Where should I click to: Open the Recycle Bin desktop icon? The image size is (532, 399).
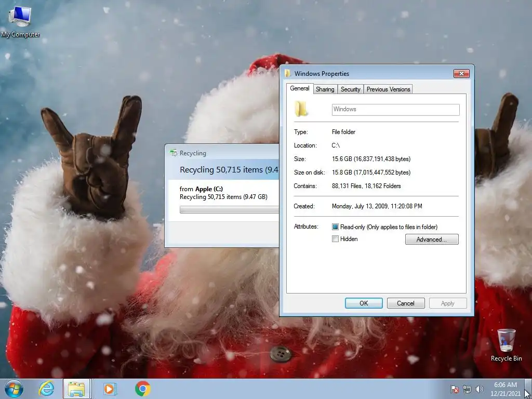[506, 345]
